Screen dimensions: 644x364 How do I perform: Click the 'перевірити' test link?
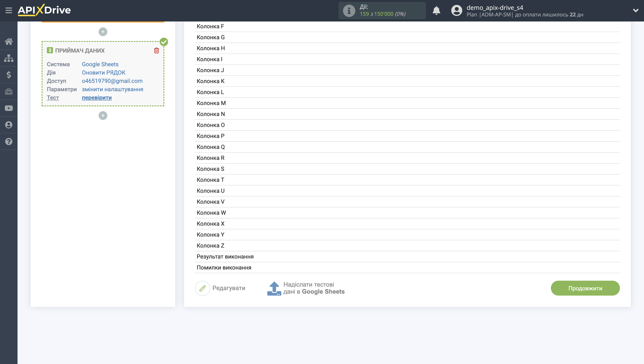97,98
